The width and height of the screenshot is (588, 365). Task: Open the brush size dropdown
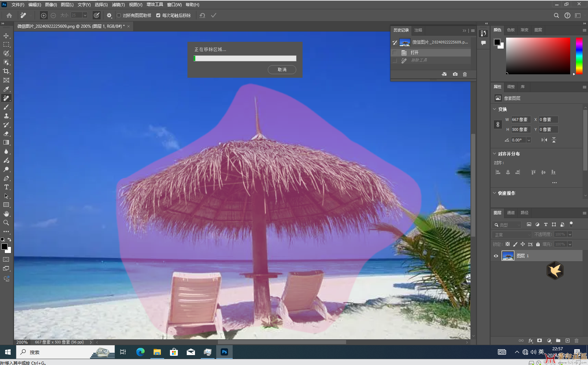coord(85,15)
